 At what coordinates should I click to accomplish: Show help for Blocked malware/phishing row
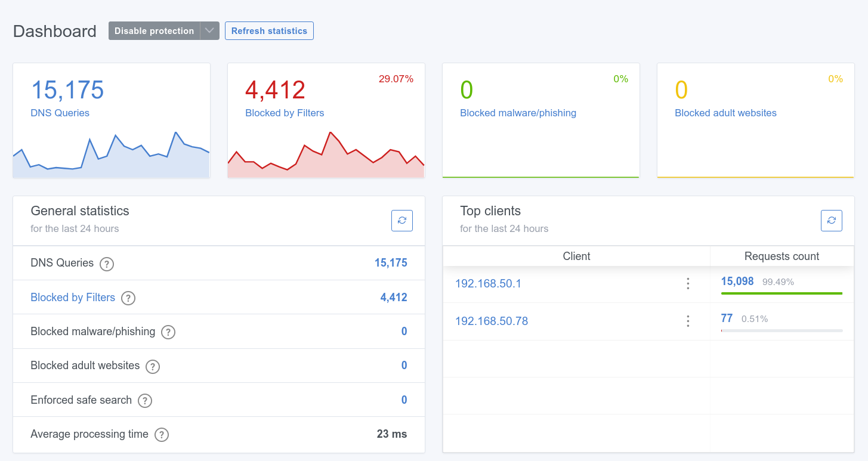pyautogui.click(x=168, y=332)
